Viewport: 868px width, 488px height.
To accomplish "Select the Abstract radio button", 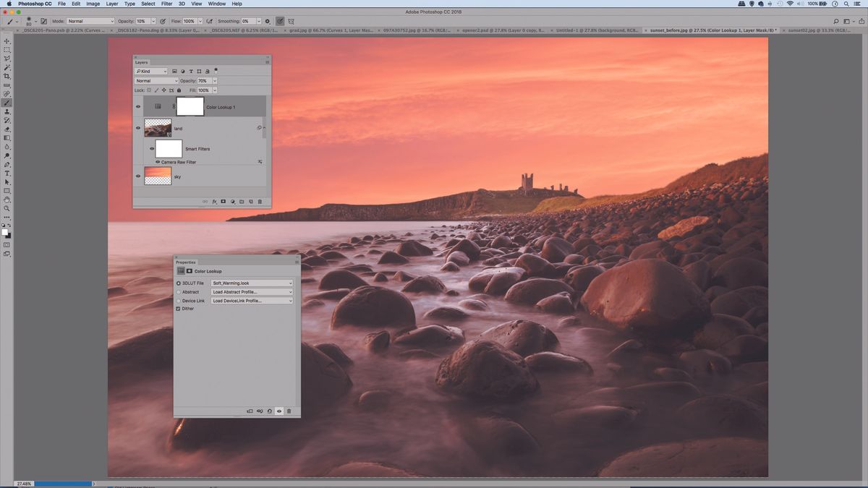I will 178,291.
